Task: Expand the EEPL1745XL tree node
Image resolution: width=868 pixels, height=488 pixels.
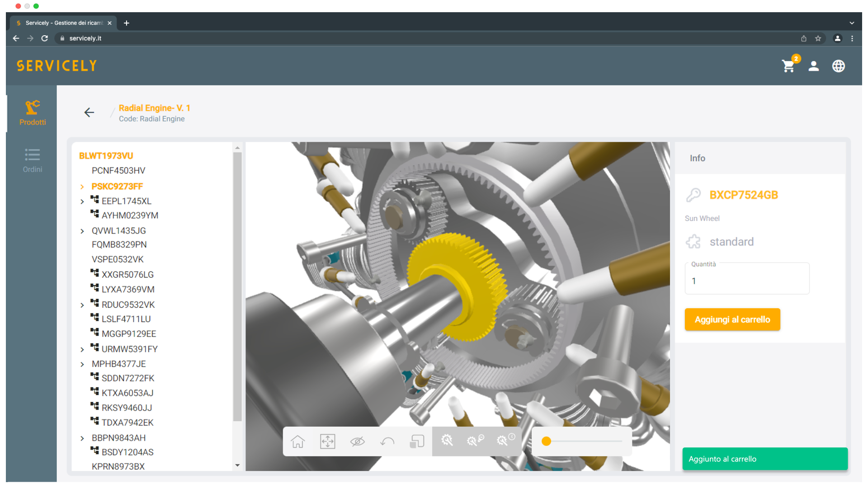Action: (x=82, y=202)
